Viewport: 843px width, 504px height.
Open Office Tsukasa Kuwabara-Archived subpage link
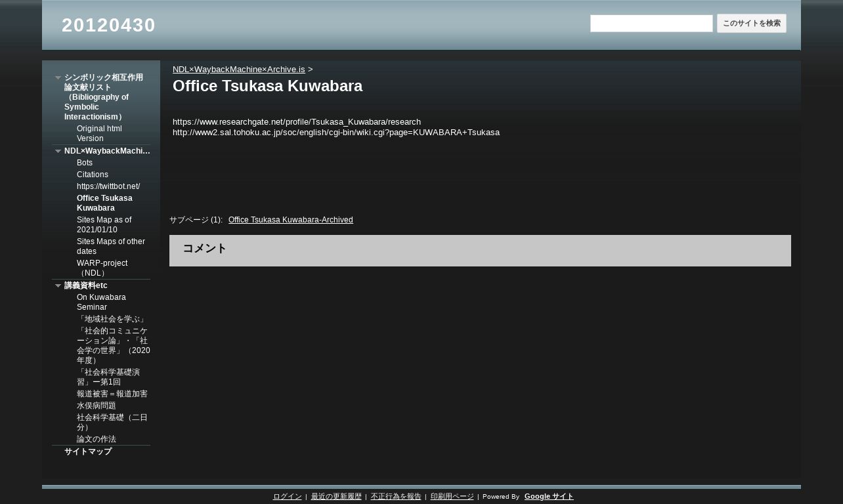(x=291, y=220)
